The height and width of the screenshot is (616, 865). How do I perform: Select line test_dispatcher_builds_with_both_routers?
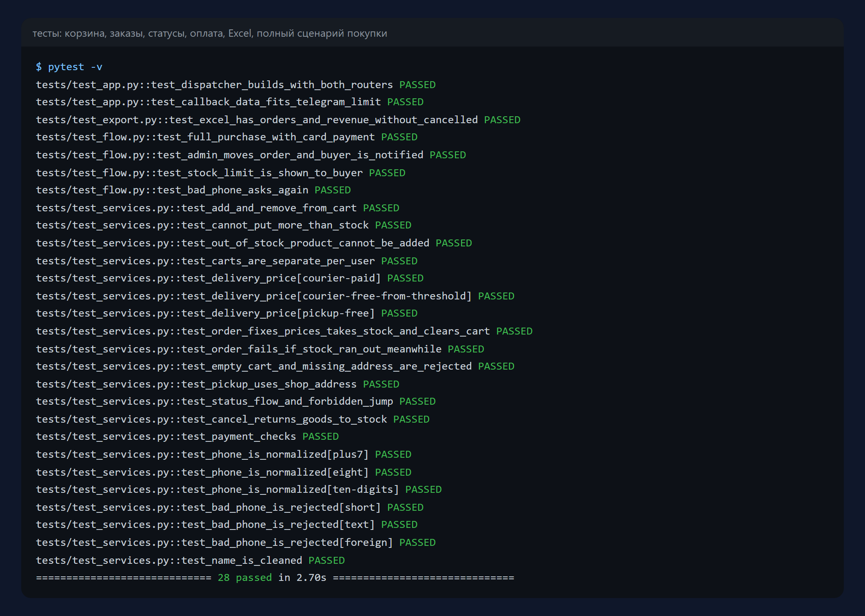tap(236, 85)
